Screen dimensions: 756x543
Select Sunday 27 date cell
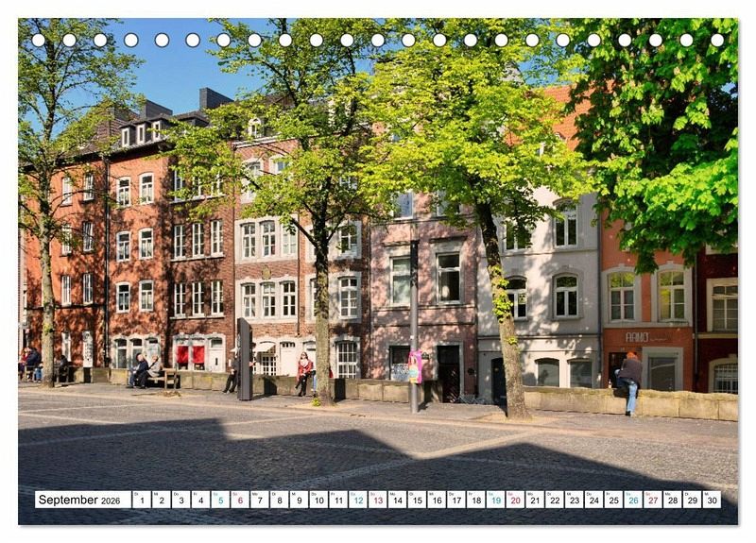point(652,500)
